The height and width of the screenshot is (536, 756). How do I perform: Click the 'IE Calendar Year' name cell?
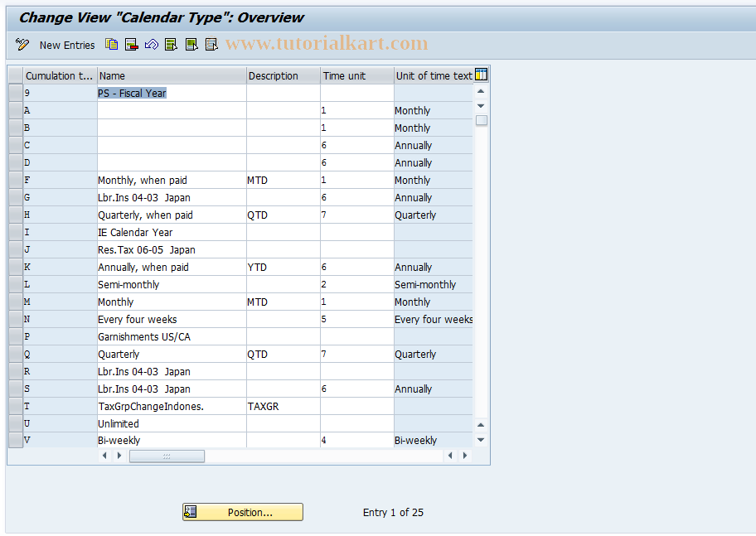[x=172, y=232]
